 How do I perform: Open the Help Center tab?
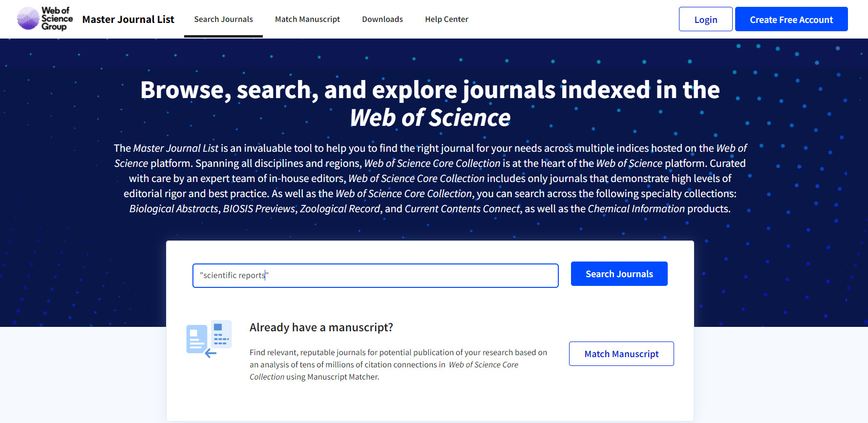(446, 19)
